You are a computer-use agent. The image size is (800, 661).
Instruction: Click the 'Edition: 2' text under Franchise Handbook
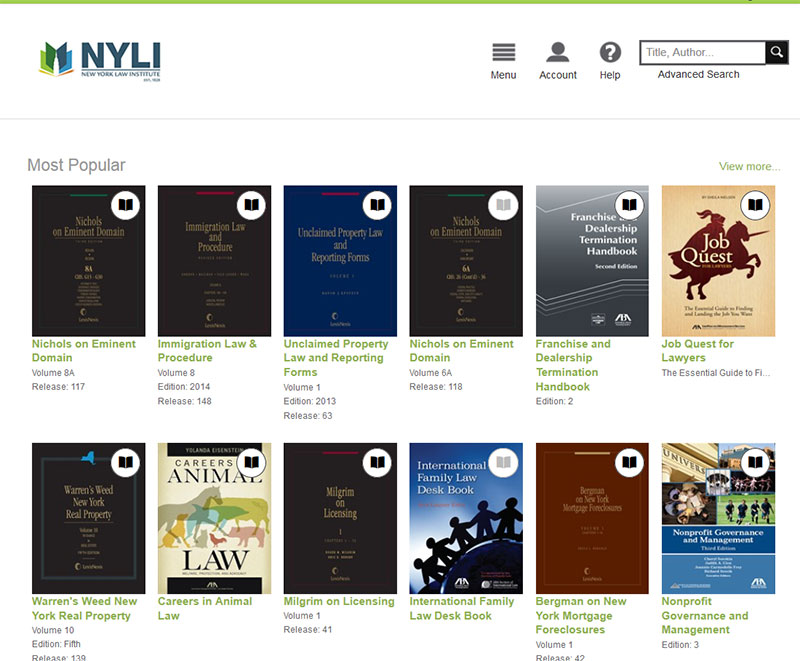[554, 401]
